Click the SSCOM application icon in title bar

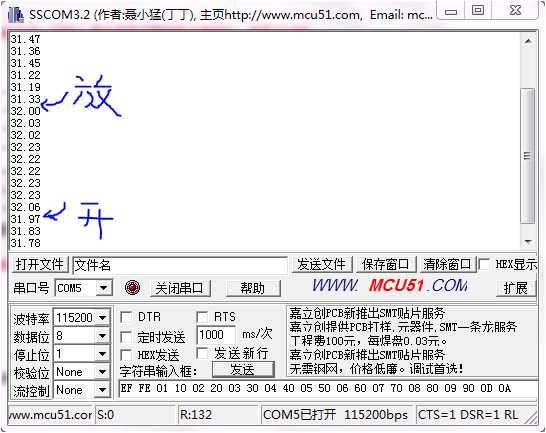point(16,15)
